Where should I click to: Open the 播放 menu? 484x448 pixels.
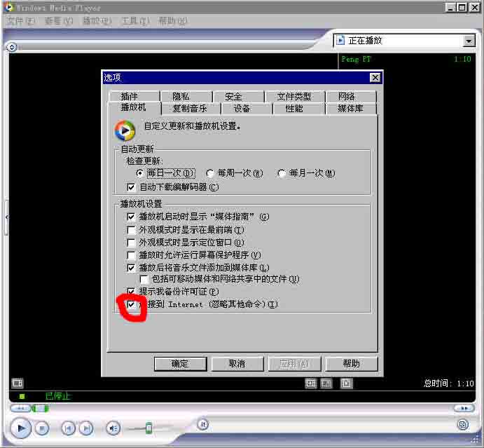[x=97, y=21]
